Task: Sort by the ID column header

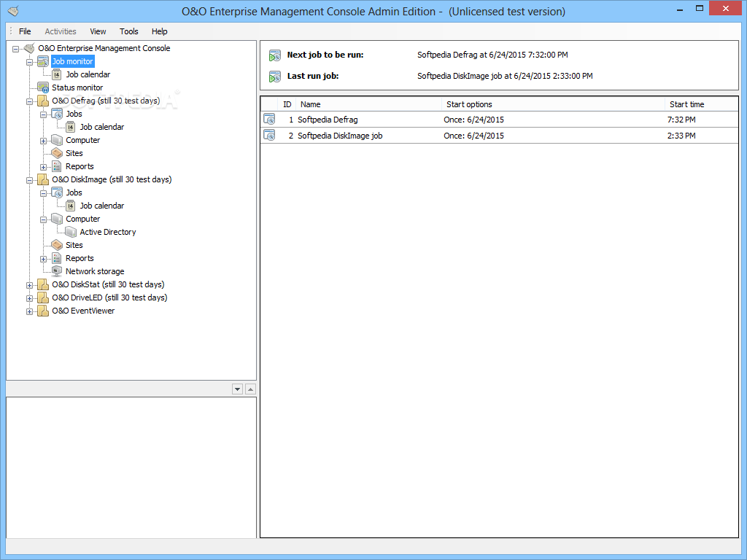Action: point(287,104)
